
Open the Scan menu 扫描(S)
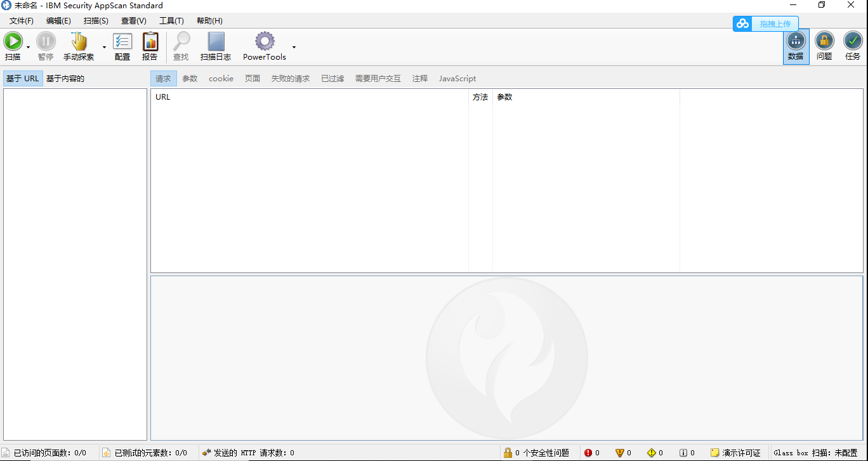(x=96, y=21)
